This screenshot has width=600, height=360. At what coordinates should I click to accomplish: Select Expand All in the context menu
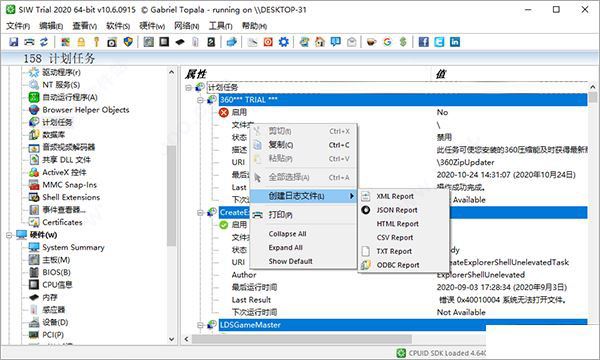point(303,248)
